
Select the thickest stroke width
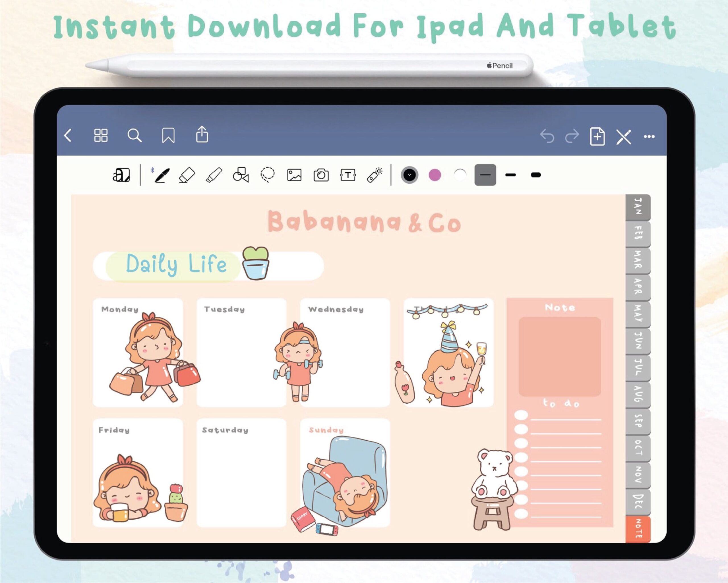coord(536,175)
